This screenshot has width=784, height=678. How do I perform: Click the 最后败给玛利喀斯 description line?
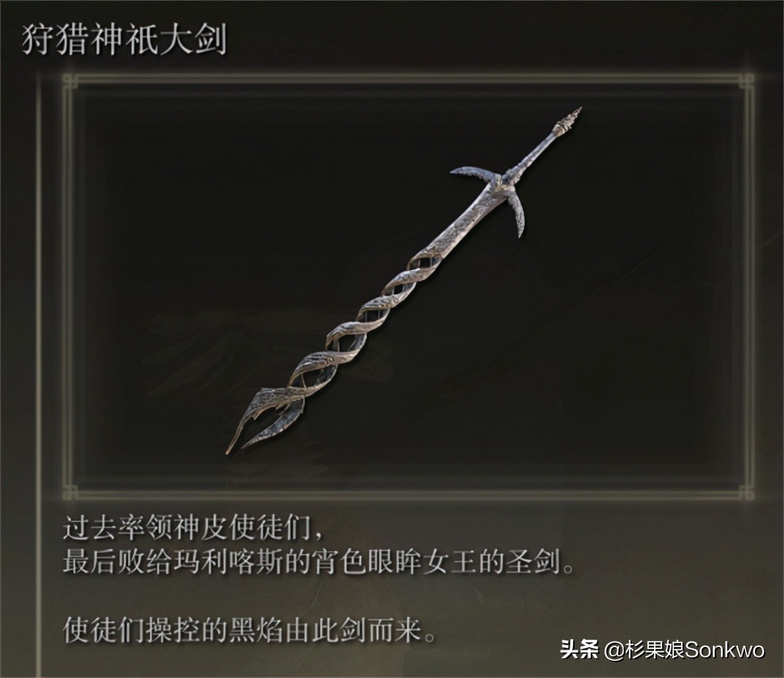click(x=319, y=563)
